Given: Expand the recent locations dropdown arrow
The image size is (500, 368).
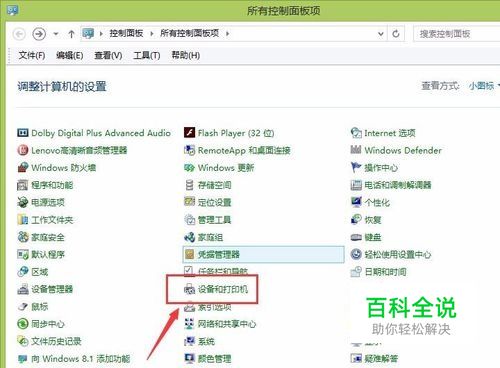Looking at the screenshot, I should point(56,34).
